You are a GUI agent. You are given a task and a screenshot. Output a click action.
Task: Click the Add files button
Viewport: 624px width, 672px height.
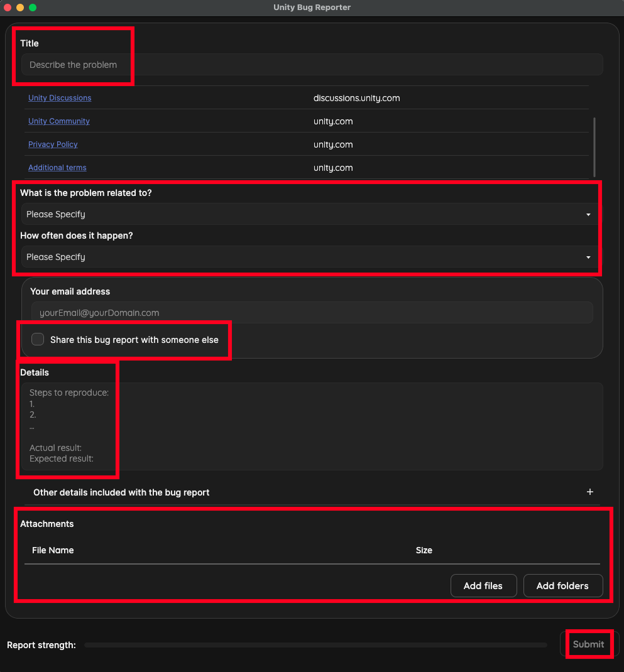pos(483,585)
